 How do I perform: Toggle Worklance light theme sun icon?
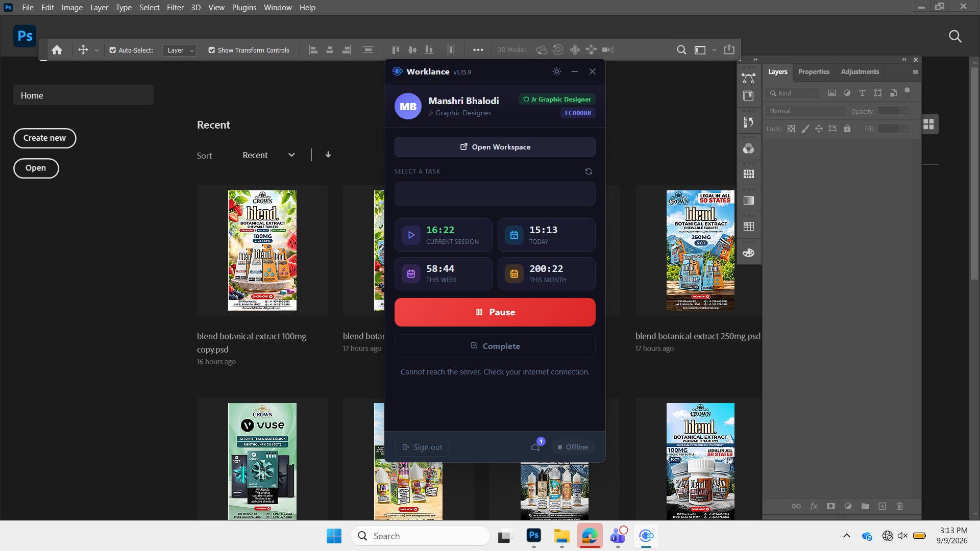pyautogui.click(x=557, y=72)
